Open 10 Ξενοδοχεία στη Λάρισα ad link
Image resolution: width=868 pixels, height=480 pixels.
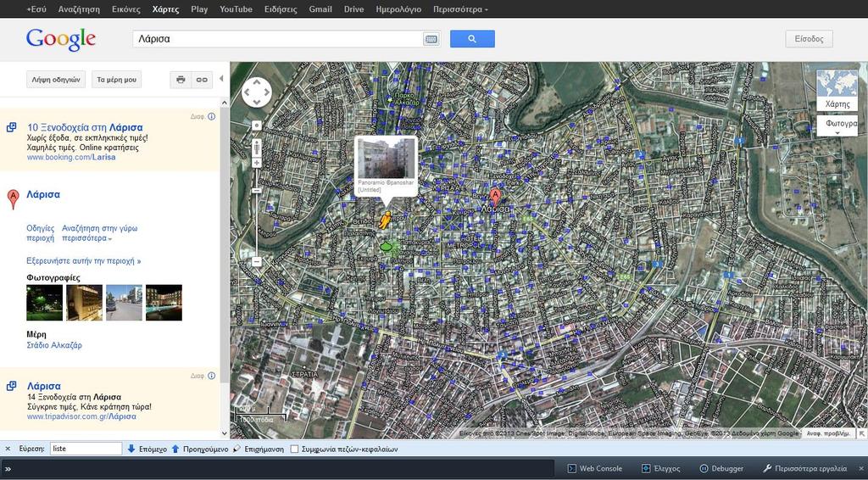point(85,127)
